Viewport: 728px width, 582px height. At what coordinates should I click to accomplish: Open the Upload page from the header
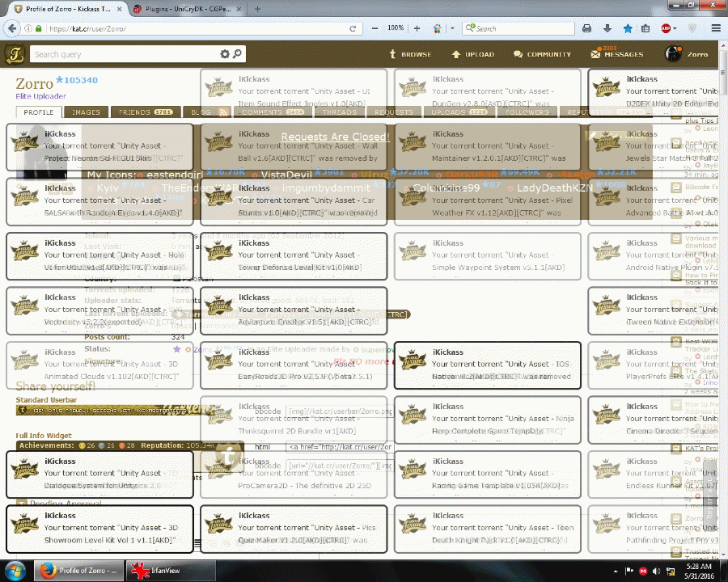(473, 54)
